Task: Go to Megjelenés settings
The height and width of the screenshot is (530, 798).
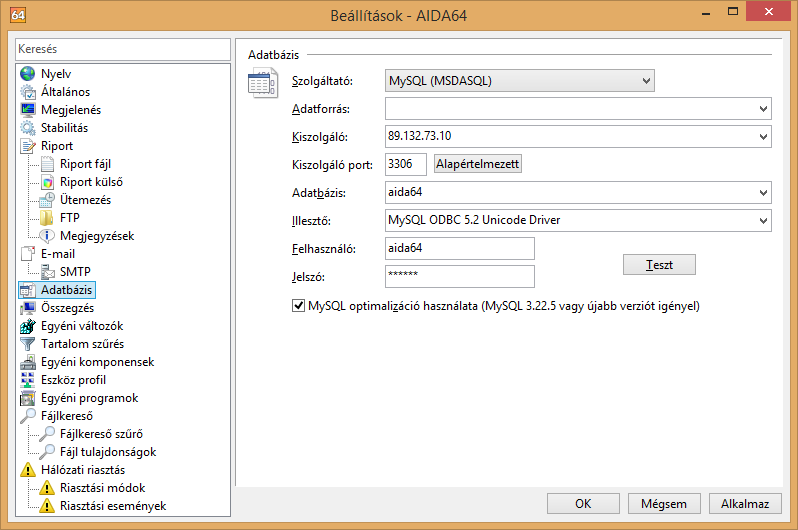Action: tap(71, 109)
